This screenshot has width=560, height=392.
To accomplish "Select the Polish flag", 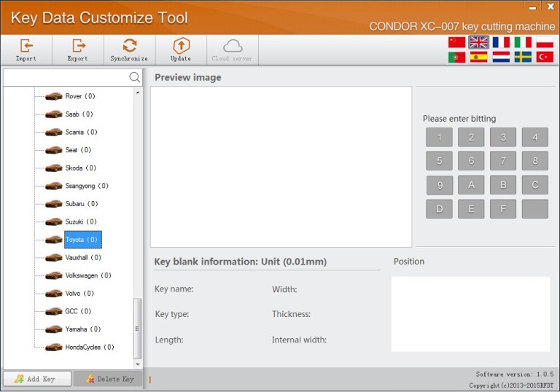I will pos(545,42).
